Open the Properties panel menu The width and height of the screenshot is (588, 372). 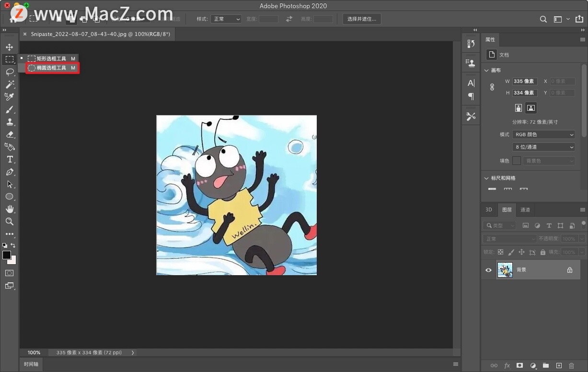point(582,40)
